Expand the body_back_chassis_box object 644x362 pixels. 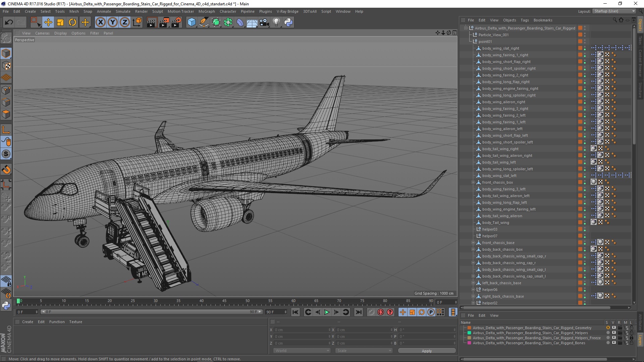[x=473, y=249]
